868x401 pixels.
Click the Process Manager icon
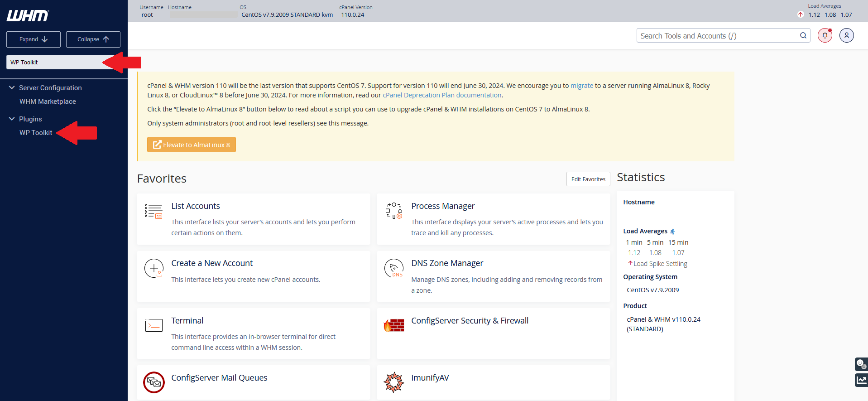[x=394, y=211]
